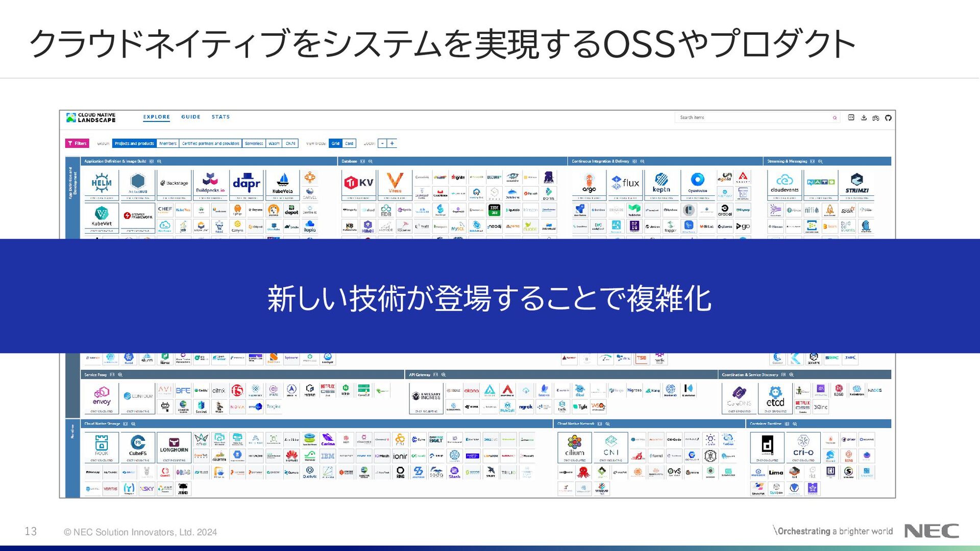Screen dimensions: 980x551
Task: Click the Cloud Native Landscape logo
Action: click(x=91, y=118)
